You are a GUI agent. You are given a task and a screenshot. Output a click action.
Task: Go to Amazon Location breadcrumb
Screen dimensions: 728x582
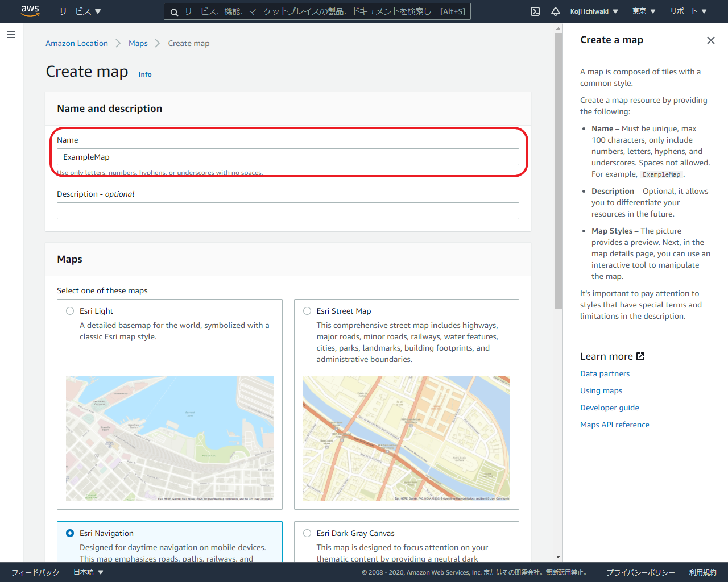click(77, 43)
